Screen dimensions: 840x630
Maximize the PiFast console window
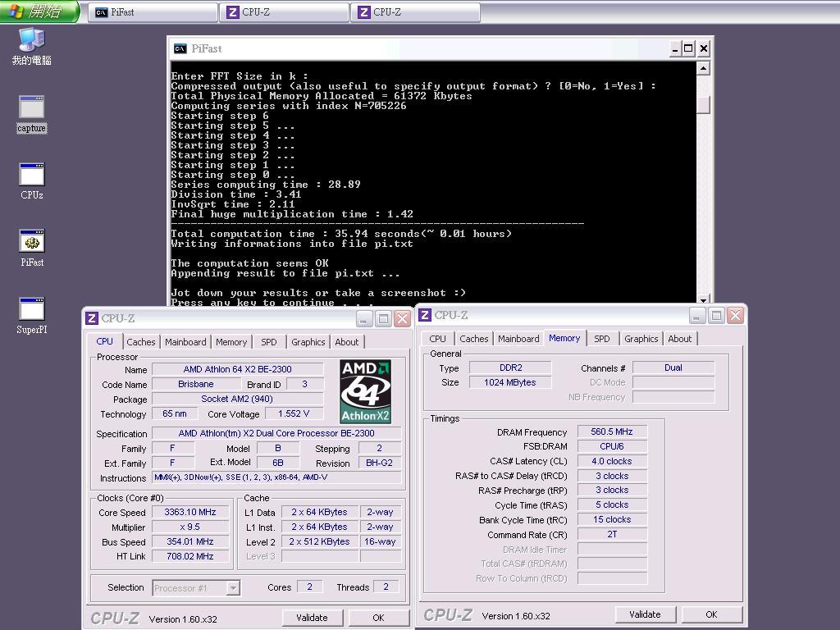[688, 49]
